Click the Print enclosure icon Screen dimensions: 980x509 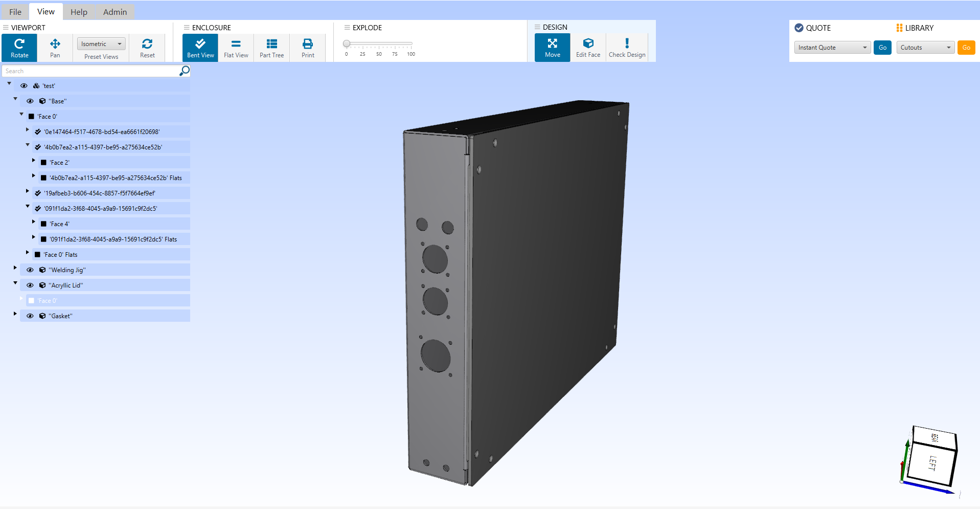coord(307,47)
